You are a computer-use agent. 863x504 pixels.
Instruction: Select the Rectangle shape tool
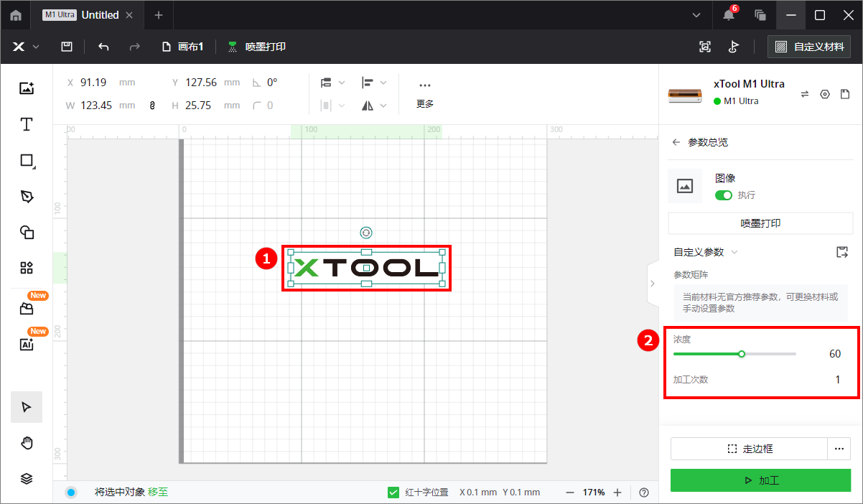(27, 161)
